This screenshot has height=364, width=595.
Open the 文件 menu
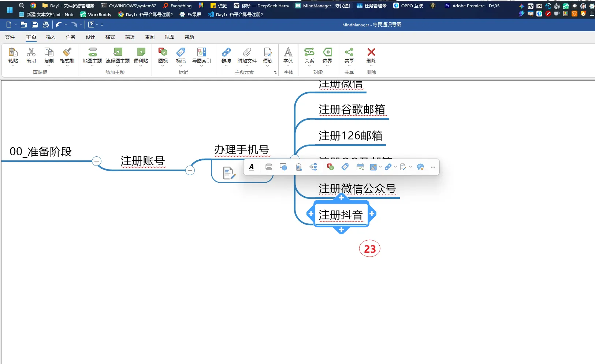point(10,37)
